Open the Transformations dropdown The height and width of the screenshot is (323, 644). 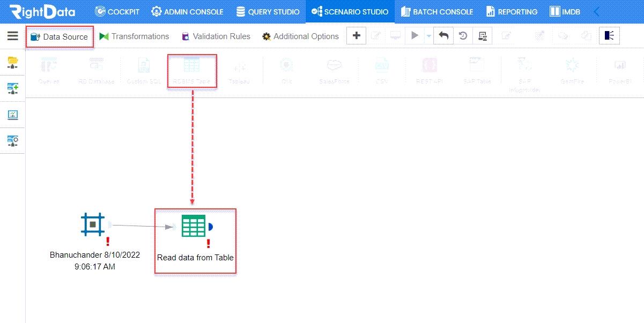(135, 36)
